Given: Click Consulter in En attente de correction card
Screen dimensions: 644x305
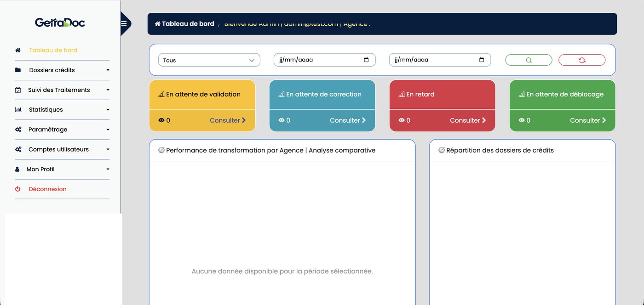Looking at the screenshot, I should [x=348, y=120].
